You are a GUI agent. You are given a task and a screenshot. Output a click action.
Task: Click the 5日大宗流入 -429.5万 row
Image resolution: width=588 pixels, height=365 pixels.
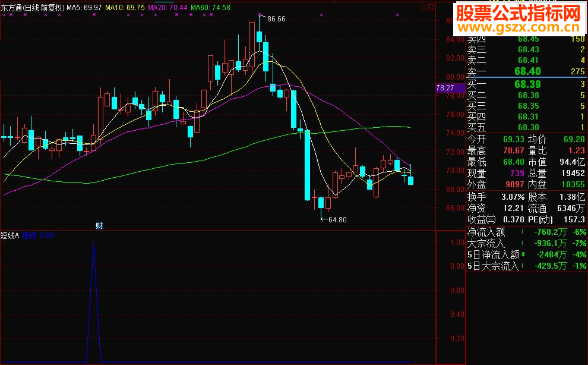[526, 266]
